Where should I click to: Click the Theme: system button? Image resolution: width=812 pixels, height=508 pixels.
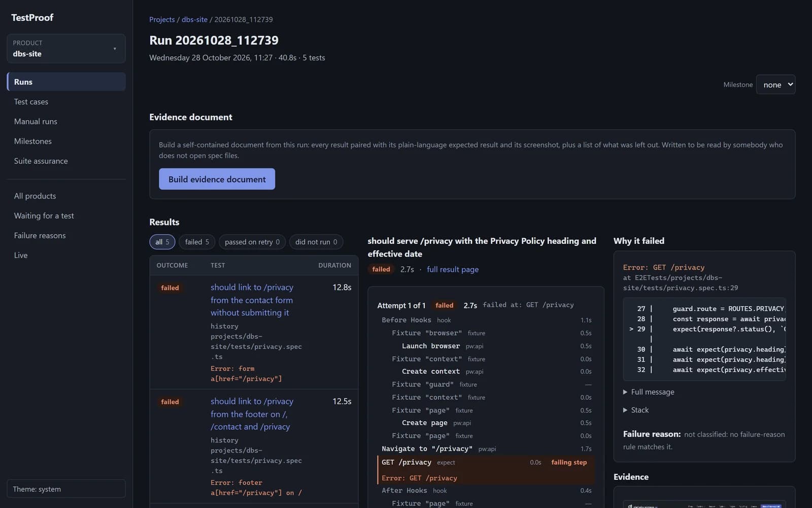(x=66, y=489)
